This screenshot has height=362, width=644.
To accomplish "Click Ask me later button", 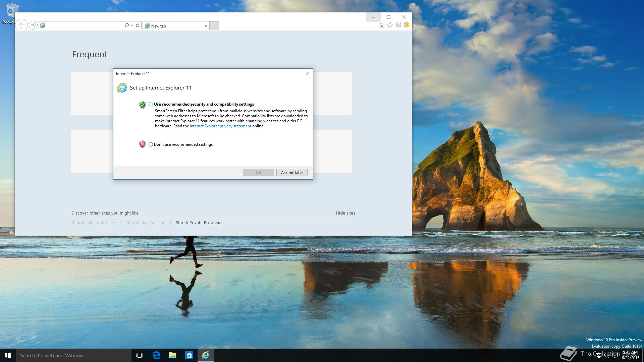I will [292, 173].
